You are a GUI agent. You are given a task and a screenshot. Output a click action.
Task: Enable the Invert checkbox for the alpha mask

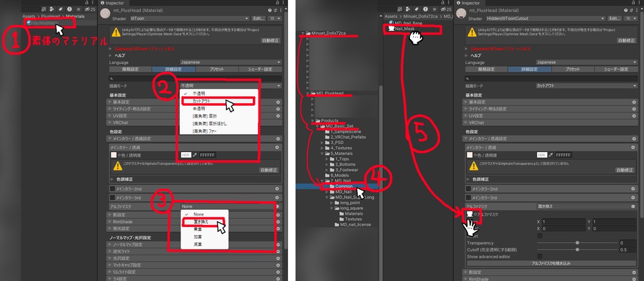(540, 236)
